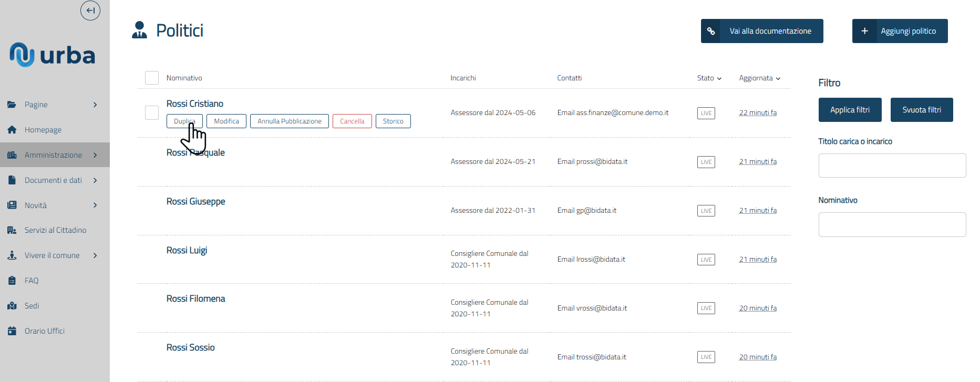Sort by the Aggiornata column dropdown
The width and height of the screenshot is (980, 382).
[759, 78]
